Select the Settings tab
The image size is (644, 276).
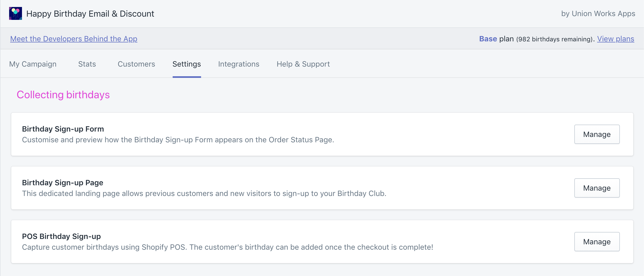(x=187, y=64)
